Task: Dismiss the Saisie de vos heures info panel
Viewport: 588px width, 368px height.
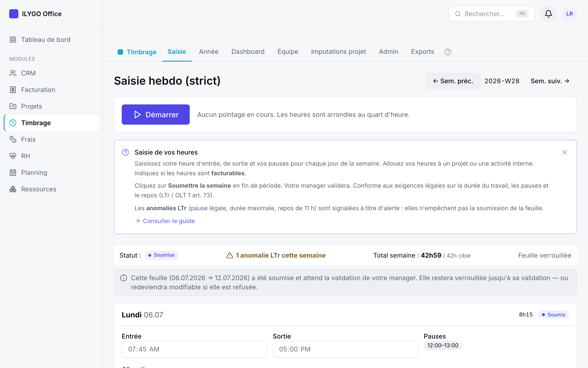Action: 564,152
